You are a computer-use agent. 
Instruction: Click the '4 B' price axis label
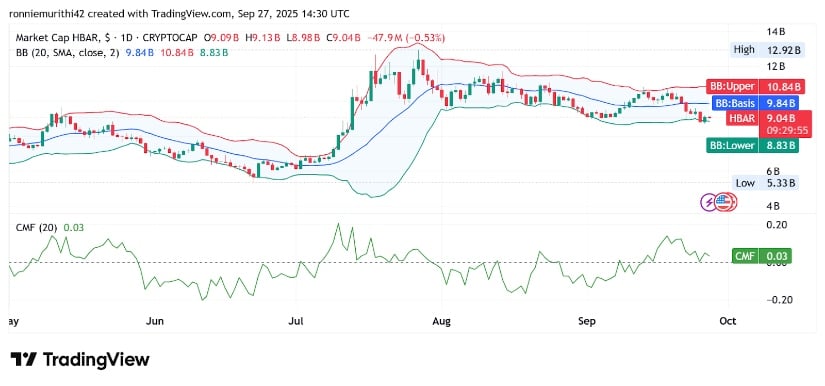(x=773, y=206)
